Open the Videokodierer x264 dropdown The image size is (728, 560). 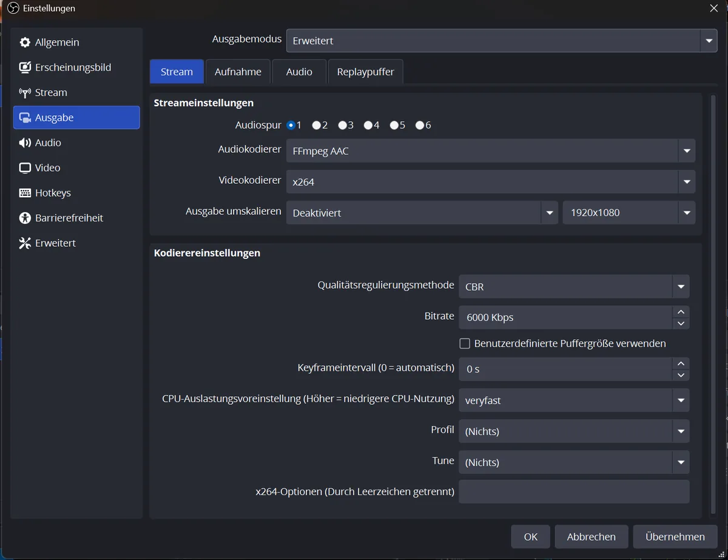click(x=491, y=181)
